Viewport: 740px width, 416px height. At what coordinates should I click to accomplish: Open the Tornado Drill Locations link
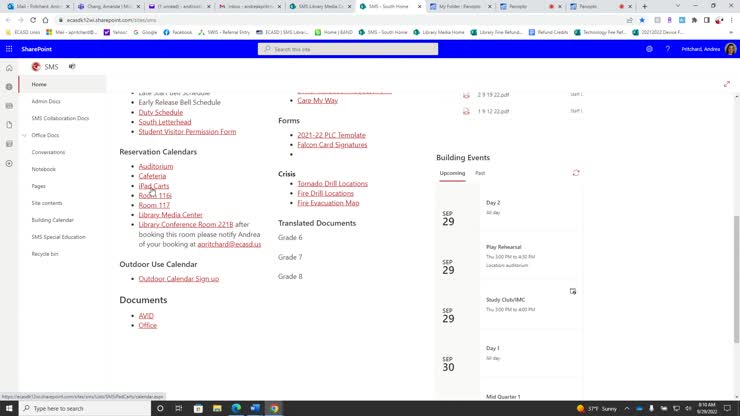click(x=332, y=184)
